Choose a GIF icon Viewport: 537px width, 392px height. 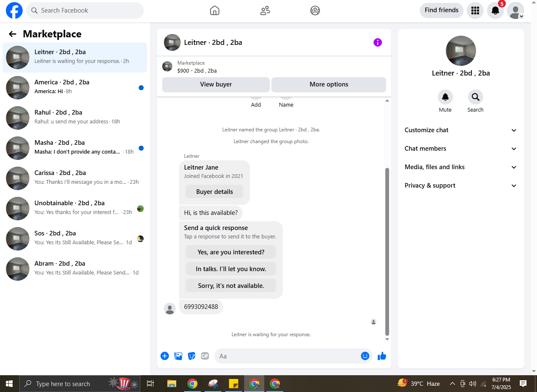click(205, 356)
